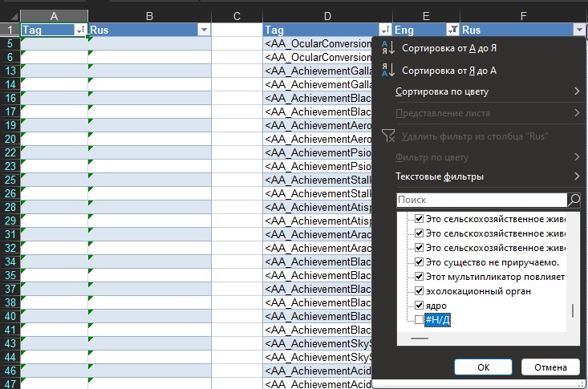
Task: Click the Поиск search field
Action: (481, 200)
